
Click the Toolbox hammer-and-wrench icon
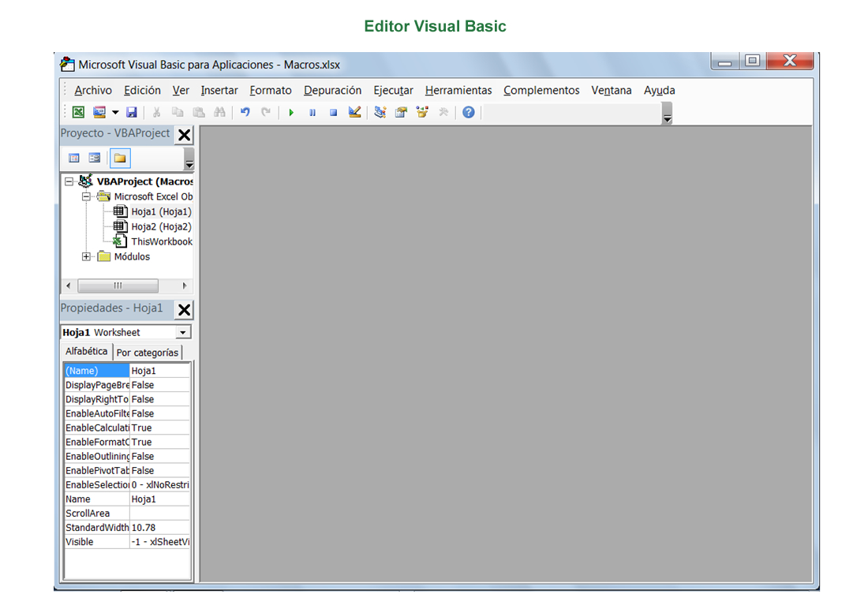(x=443, y=112)
